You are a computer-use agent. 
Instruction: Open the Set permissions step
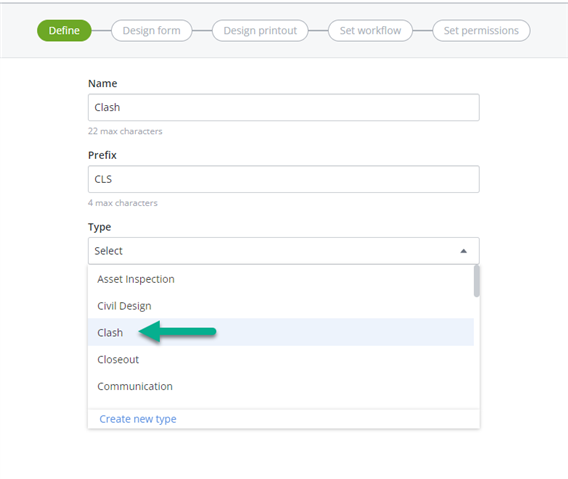click(481, 30)
